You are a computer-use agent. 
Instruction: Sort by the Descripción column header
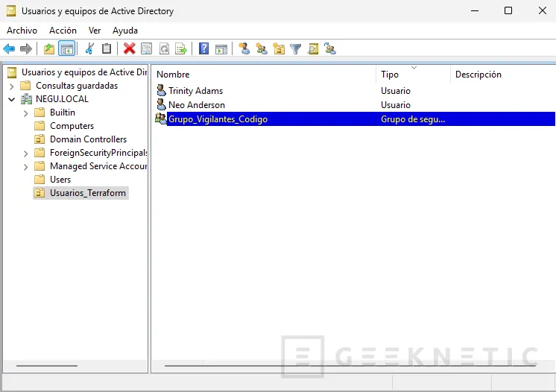point(503,75)
